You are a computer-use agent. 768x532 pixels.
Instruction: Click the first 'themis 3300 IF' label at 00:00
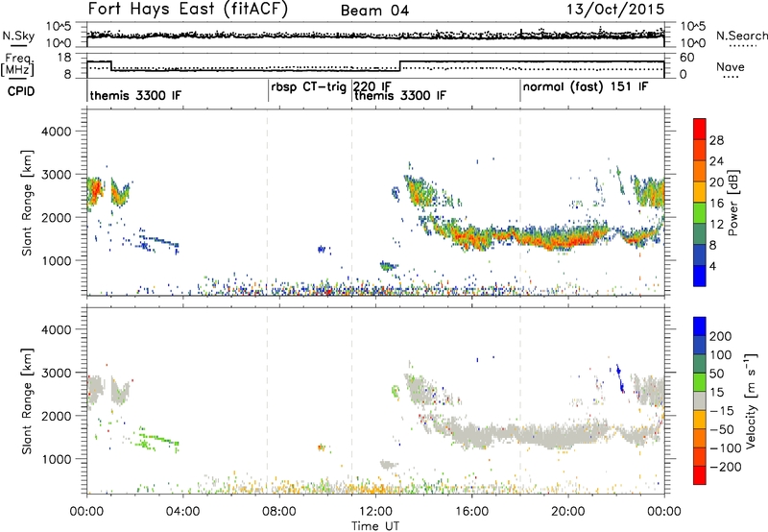coord(135,95)
